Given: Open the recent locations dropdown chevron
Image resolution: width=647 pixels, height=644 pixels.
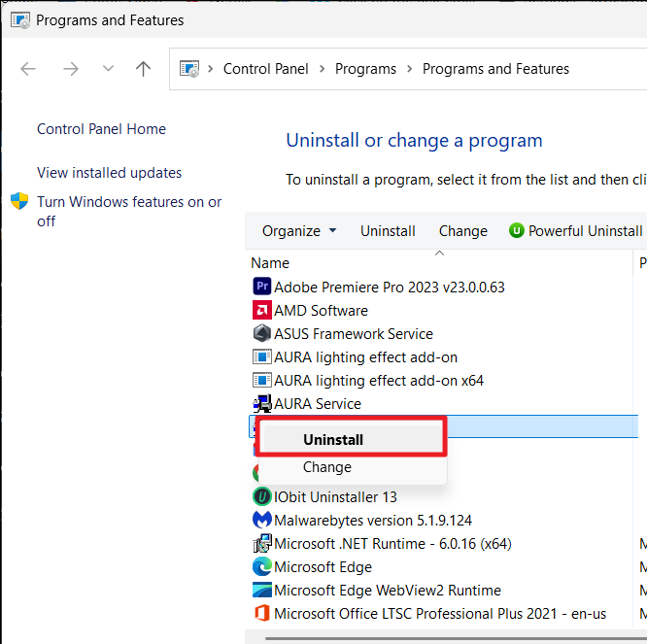Looking at the screenshot, I should (x=108, y=69).
